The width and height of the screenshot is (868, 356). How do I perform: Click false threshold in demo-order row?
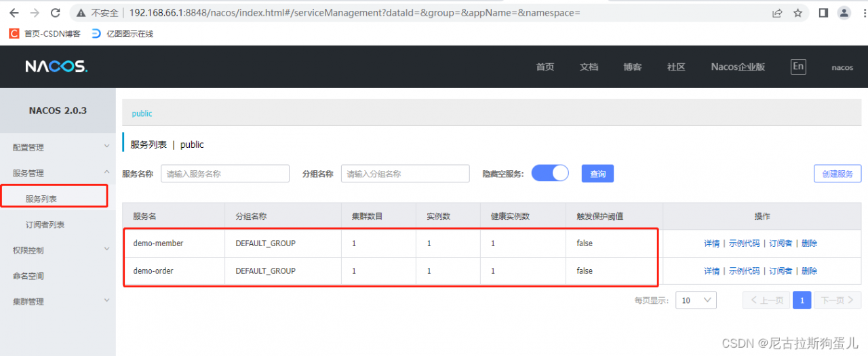[x=585, y=271]
